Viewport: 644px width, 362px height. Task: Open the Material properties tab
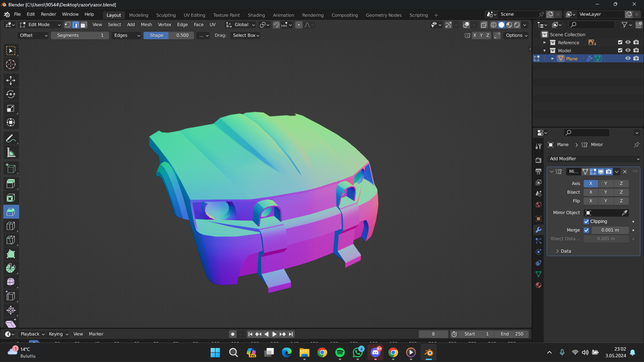538,285
